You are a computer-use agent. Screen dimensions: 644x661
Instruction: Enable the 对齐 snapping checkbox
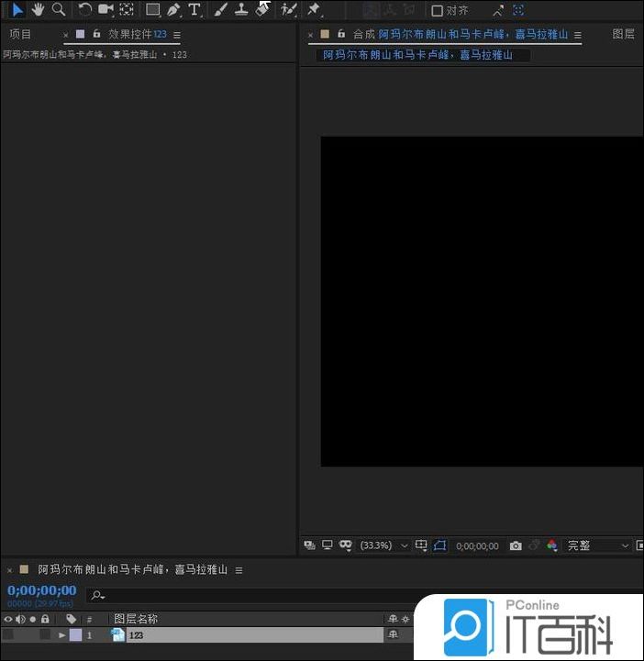pyautogui.click(x=437, y=11)
